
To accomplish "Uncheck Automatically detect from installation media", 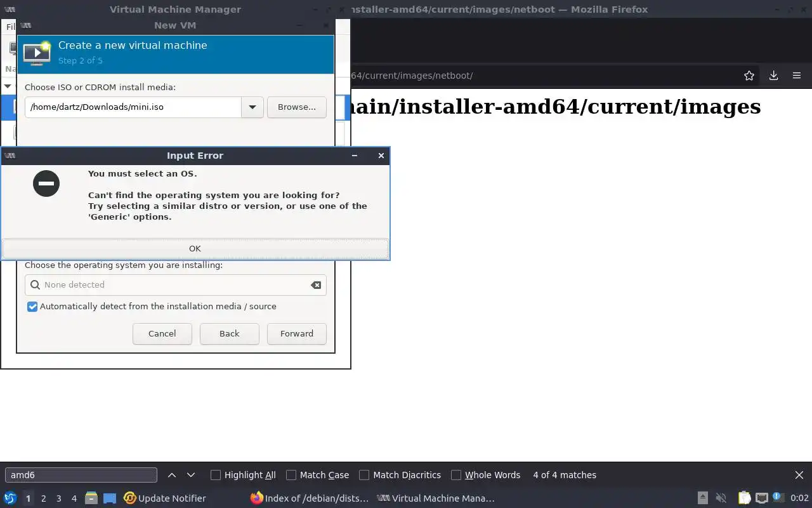I will click(x=32, y=306).
